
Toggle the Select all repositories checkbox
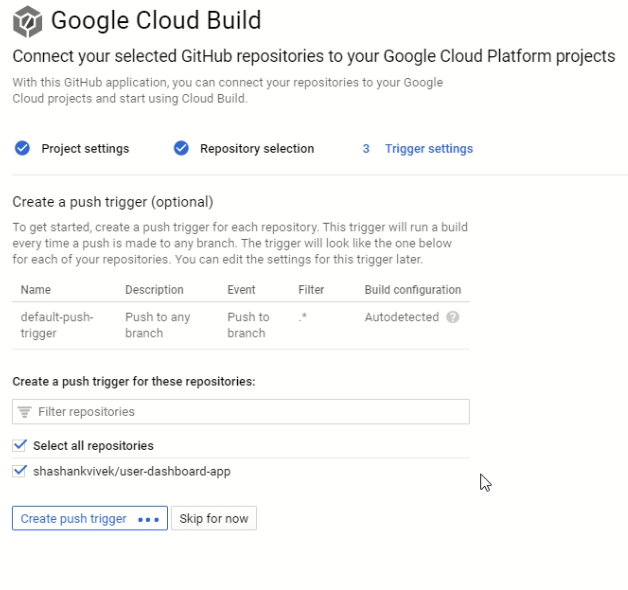coord(19,445)
